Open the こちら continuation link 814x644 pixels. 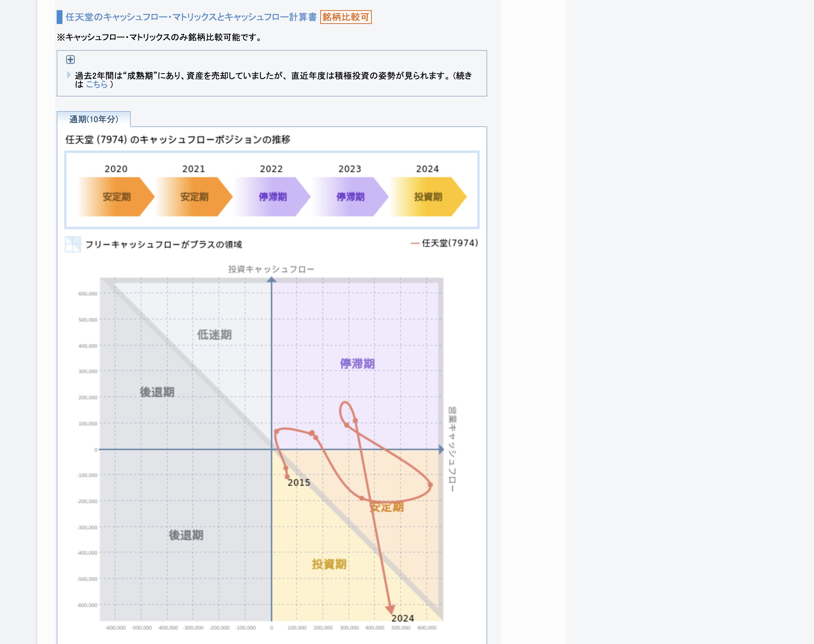pyautogui.click(x=97, y=85)
